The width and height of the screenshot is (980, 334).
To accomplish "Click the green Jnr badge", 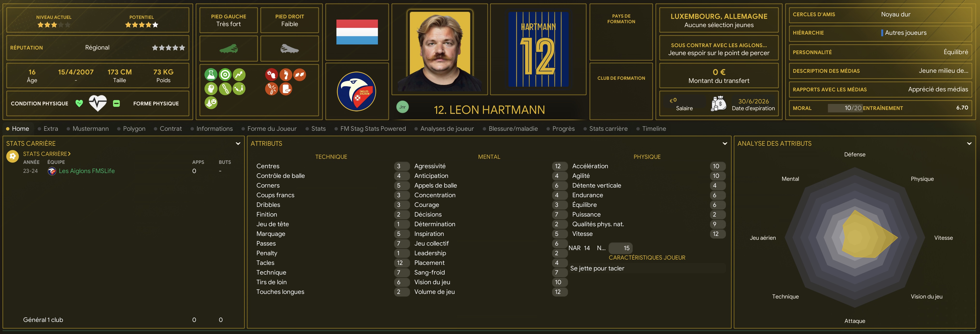I will pos(403,107).
